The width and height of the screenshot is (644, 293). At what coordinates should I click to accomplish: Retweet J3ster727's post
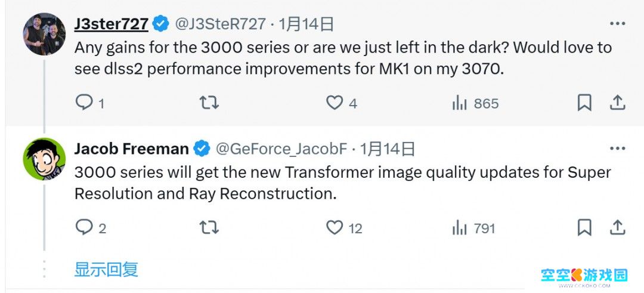pyautogui.click(x=209, y=103)
